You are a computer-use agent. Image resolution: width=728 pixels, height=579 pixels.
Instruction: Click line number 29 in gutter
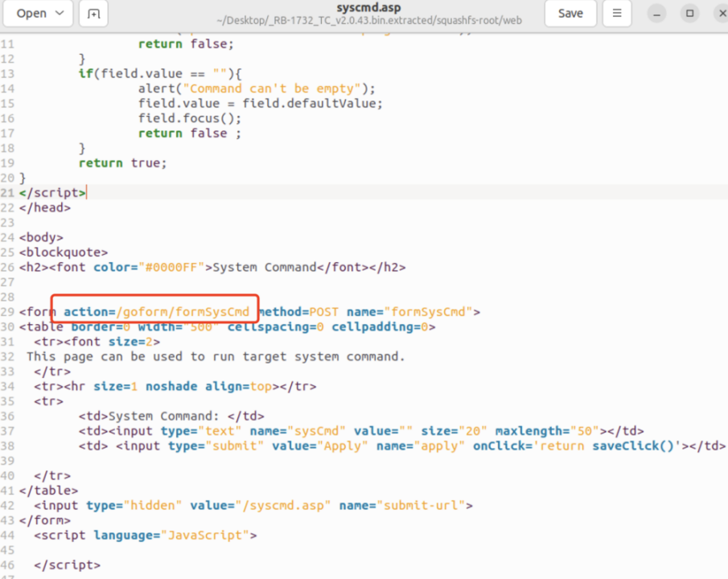point(7,311)
